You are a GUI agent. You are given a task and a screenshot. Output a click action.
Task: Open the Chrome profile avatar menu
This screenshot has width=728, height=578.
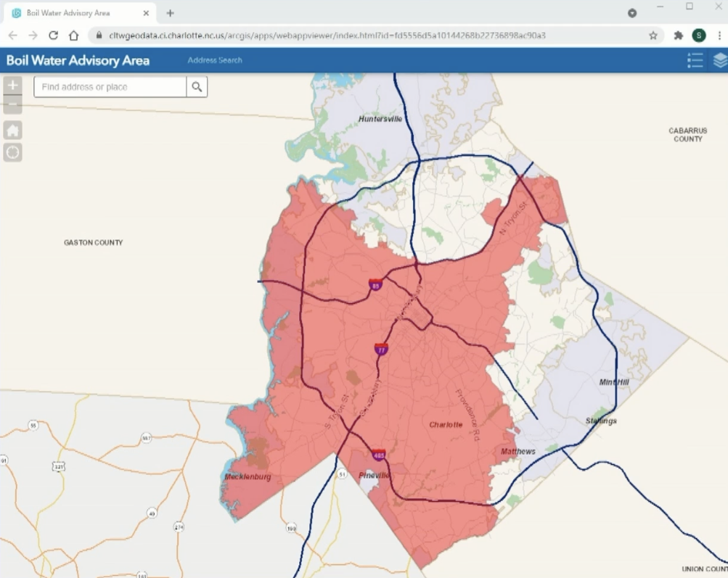(698, 36)
